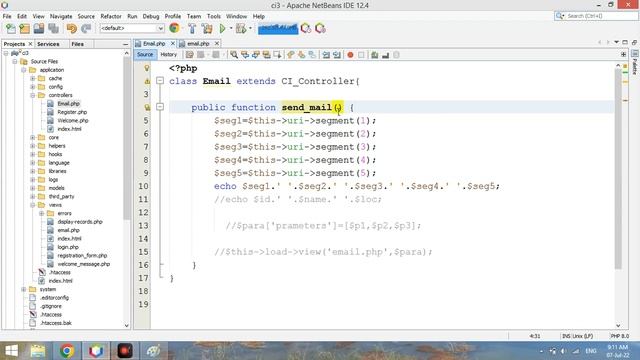This screenshot has height=360, width=640.
Task: Click the Find Selection magnifier icon in editor
Action: (234, 55)
